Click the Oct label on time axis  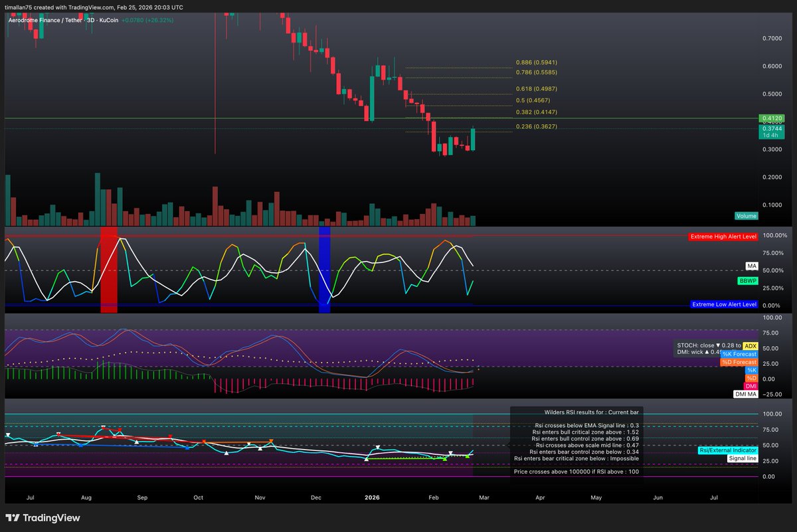click(199, 496)
